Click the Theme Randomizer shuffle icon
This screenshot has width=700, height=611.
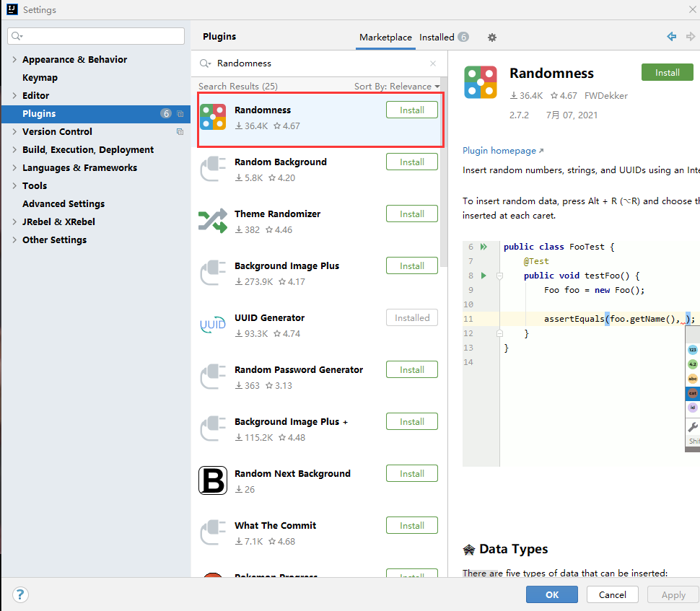click(x=213, y=221)
